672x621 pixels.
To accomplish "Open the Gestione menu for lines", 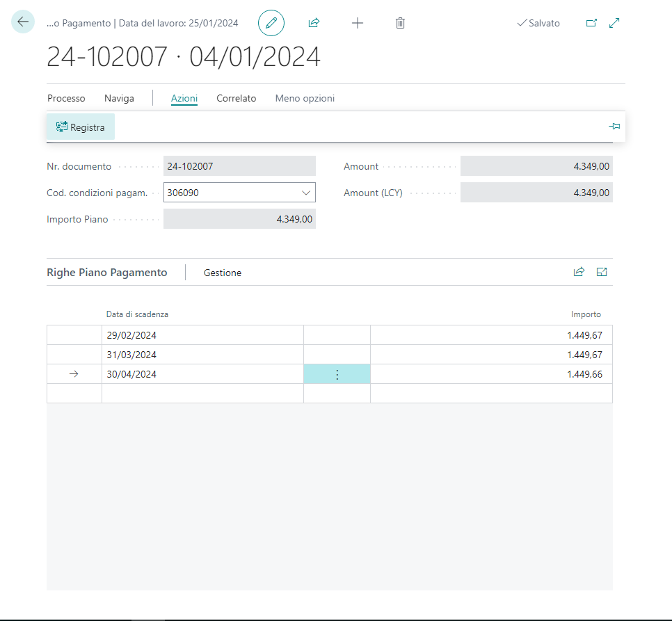I will pos(223,273).
